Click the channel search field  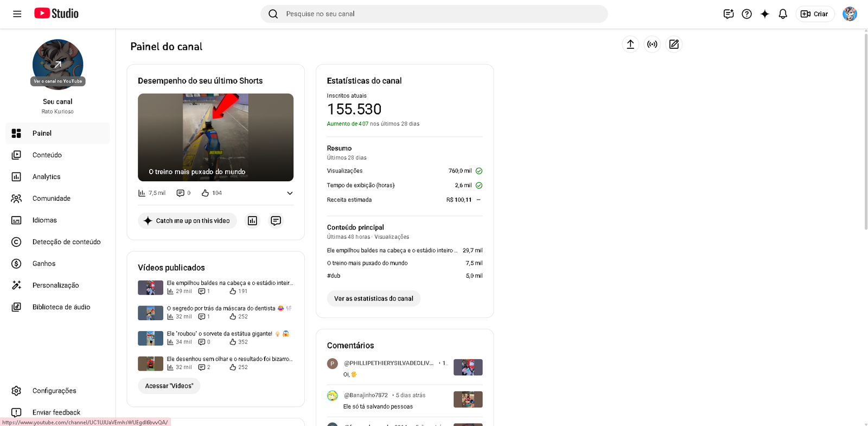(x=434, y=14)
